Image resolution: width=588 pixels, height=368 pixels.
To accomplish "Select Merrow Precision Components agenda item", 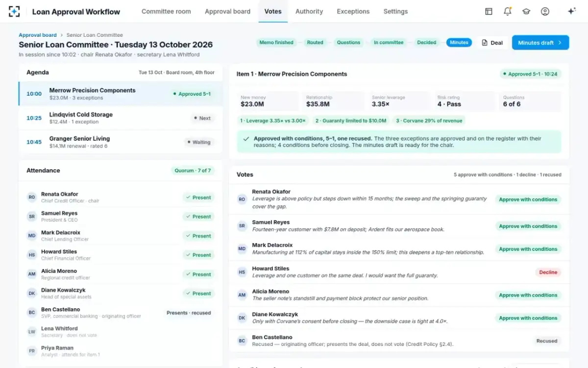I will coord(121,94).
